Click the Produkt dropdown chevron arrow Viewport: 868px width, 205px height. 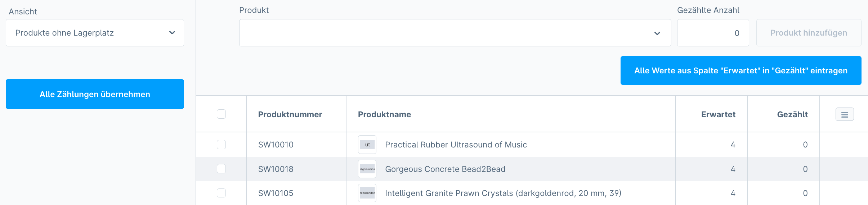(x=657, y=33)
